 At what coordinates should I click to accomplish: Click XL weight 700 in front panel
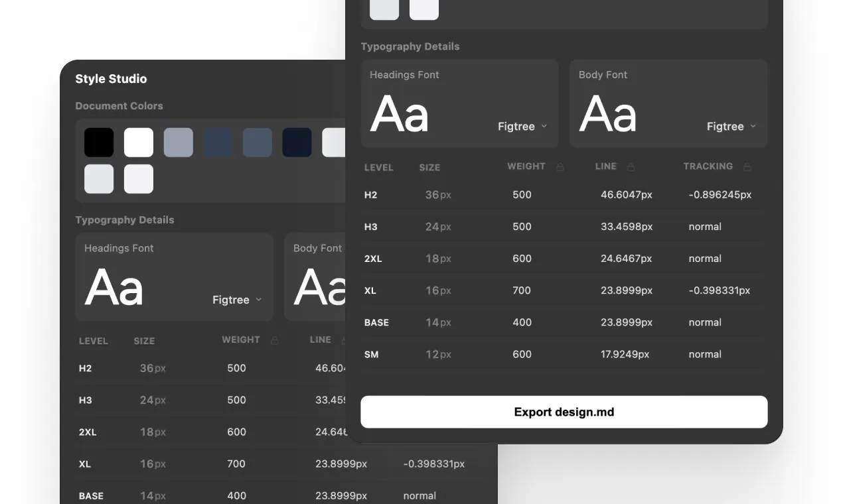click(522, 290)
